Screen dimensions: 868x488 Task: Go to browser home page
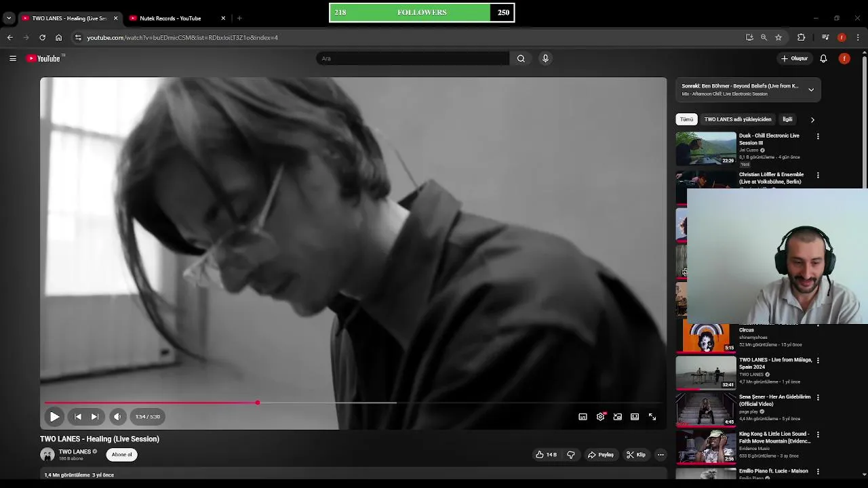59,37
